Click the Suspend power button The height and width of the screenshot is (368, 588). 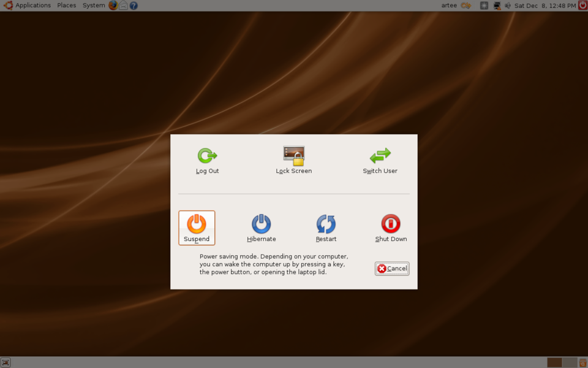197,228
